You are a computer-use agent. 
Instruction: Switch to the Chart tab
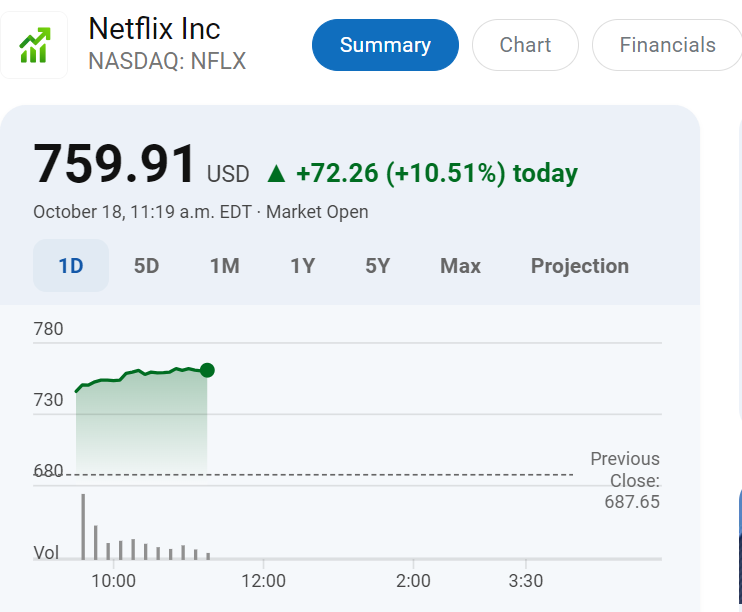pos(525,45)
